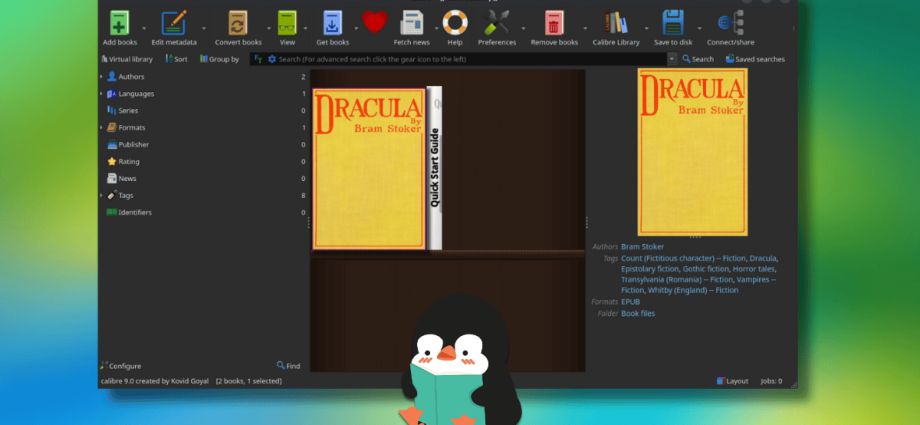Click the Horror tales tag link

tap(753, 269)
